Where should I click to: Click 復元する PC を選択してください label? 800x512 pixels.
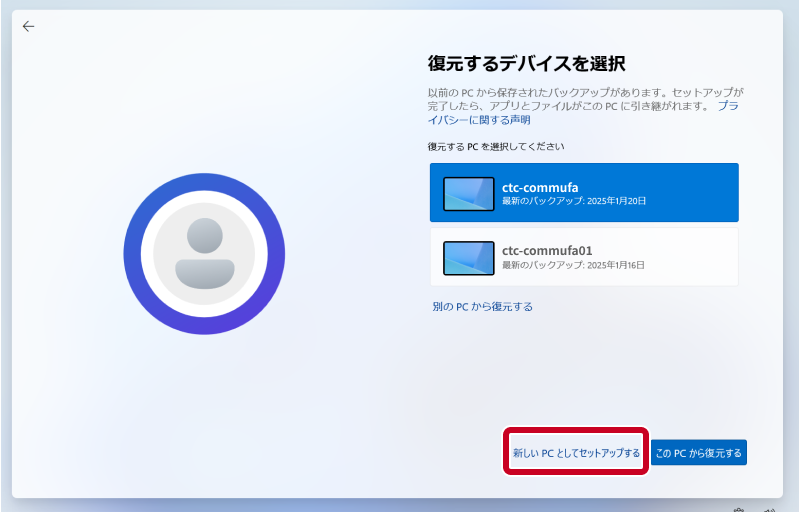[496, 146]
